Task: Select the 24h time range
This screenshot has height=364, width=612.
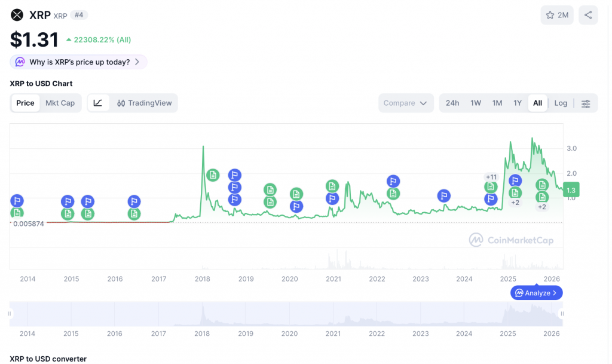Action: 452,103
